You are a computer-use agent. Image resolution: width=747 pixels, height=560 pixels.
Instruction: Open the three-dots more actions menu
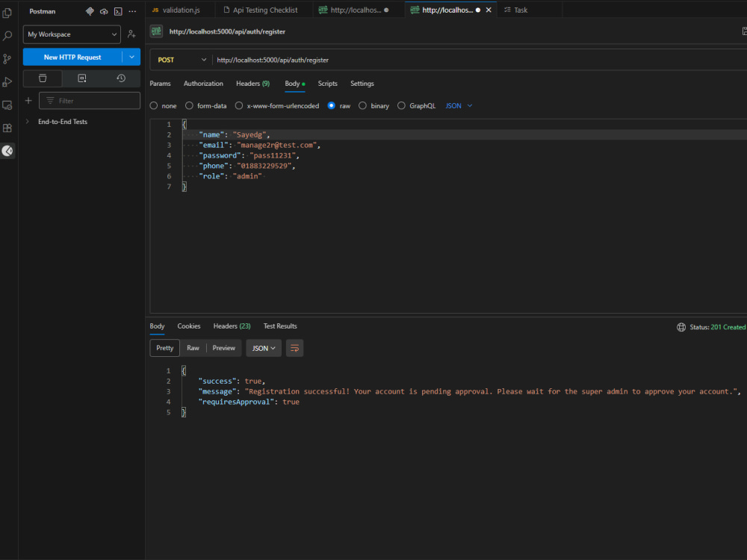pos(132,11)
